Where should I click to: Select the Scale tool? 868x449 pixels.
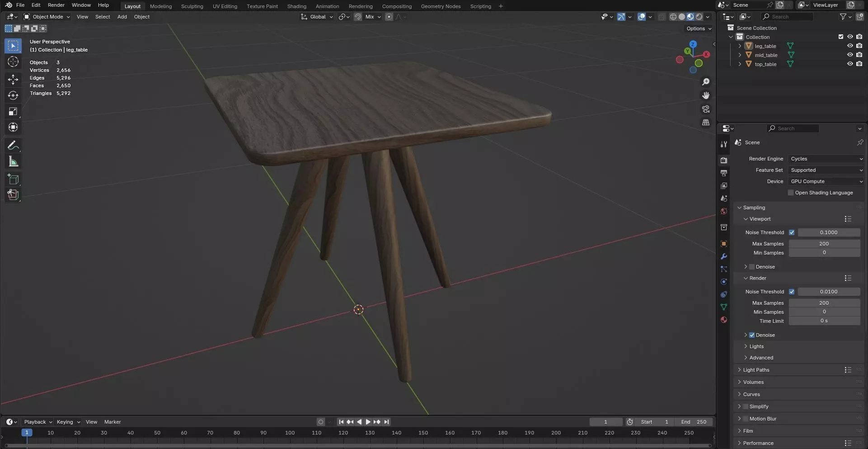tap(13, 111)
